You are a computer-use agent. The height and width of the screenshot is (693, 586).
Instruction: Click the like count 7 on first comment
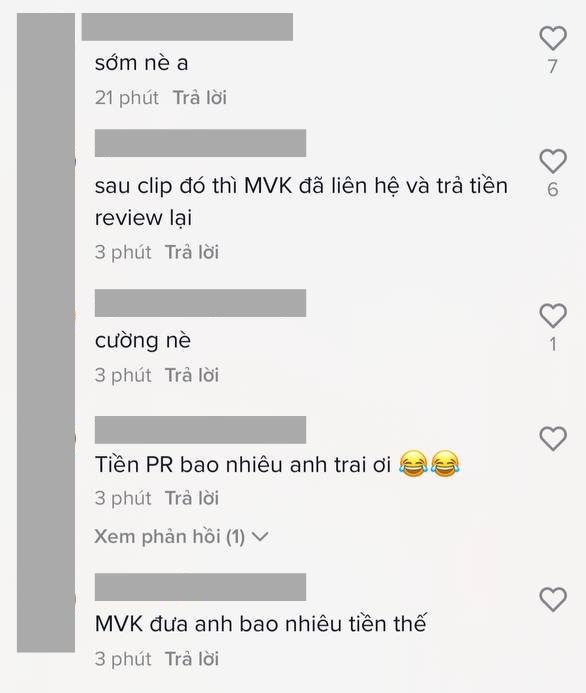552,66
